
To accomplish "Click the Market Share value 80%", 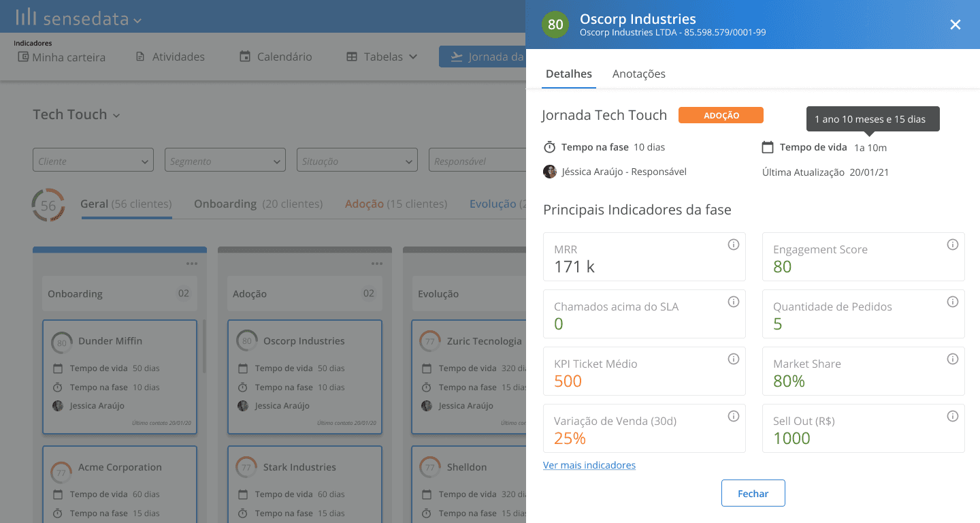I will (x=789, y=381).
